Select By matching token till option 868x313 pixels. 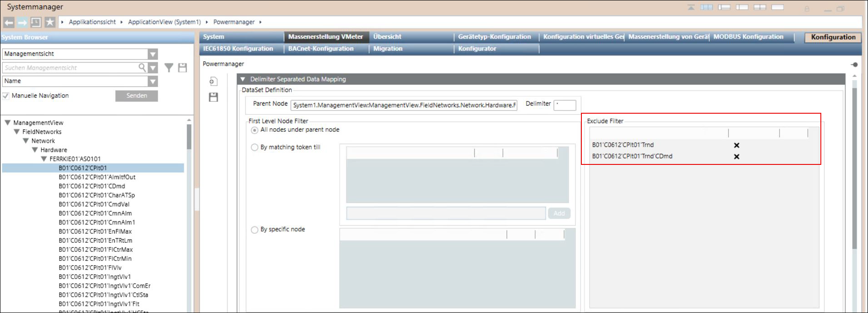(x=254, y=148)
